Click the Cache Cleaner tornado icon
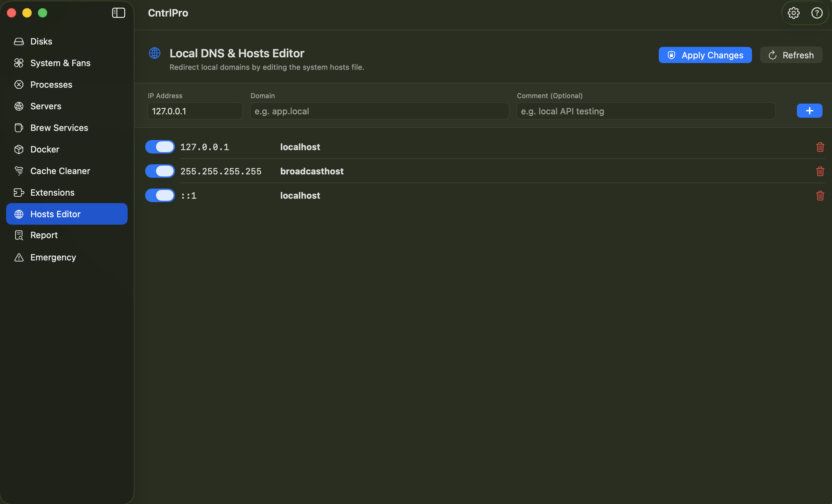 point(19,171)
